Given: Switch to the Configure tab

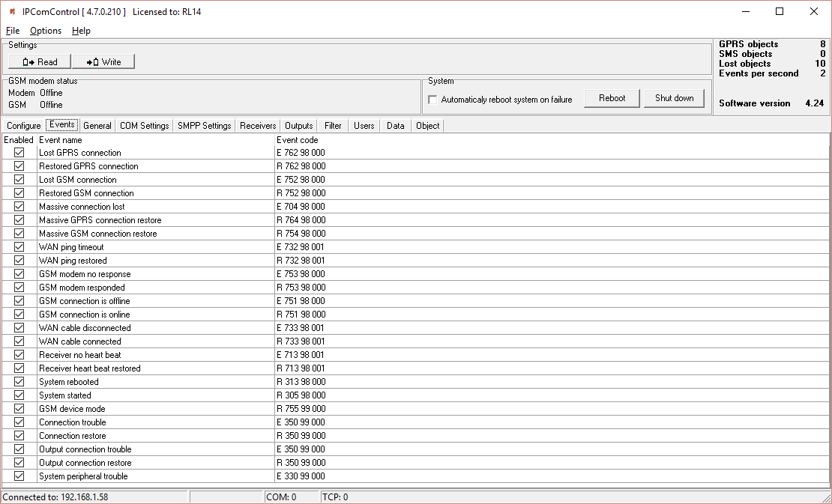Looking at the screenshot, I should pyautogui.click(x=23, y=126).
